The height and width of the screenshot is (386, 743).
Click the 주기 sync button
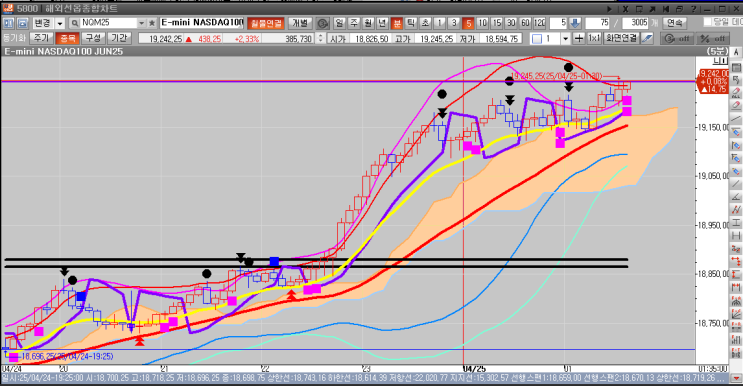click(x=41, y=38)
